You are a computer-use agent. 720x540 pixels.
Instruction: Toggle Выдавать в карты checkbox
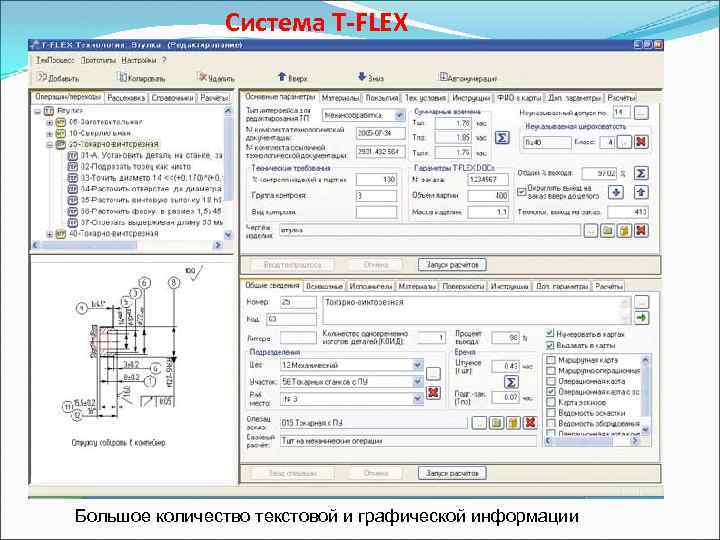click(x=550, y=345)
